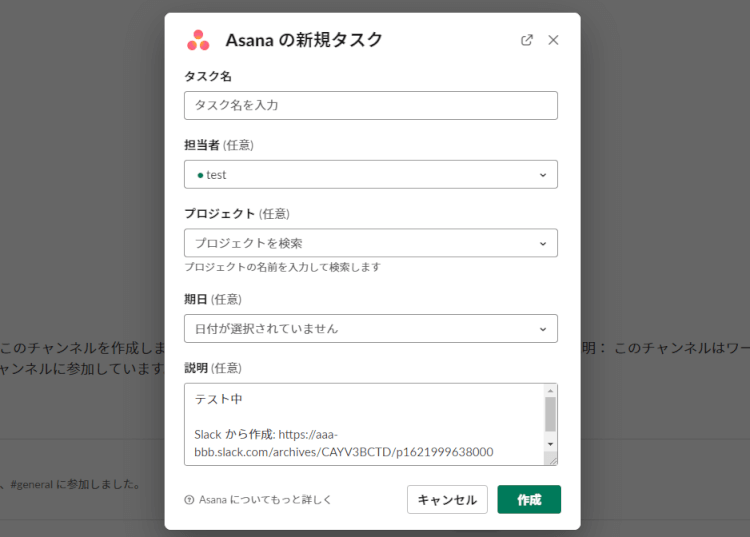Image resolution: width=750 pixels, height=537 pixels.
Task: Click the chevron in the プロジェクト field
Action: (x=543, y=244)
